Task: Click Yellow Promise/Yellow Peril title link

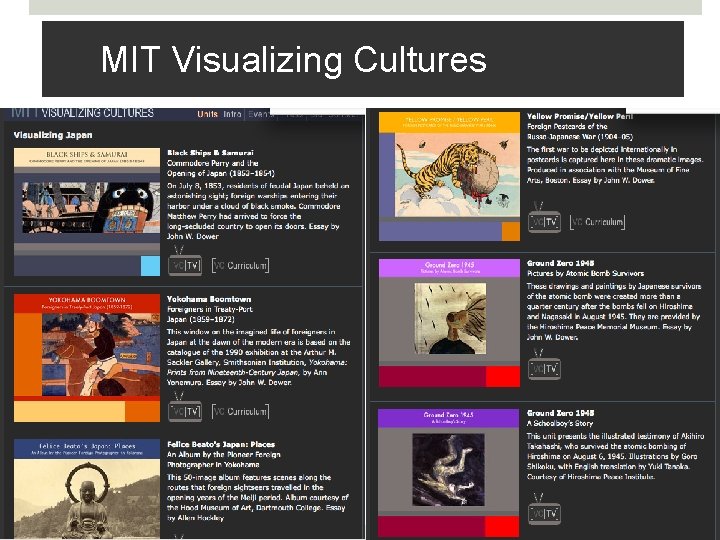Action: pos(579,116)
